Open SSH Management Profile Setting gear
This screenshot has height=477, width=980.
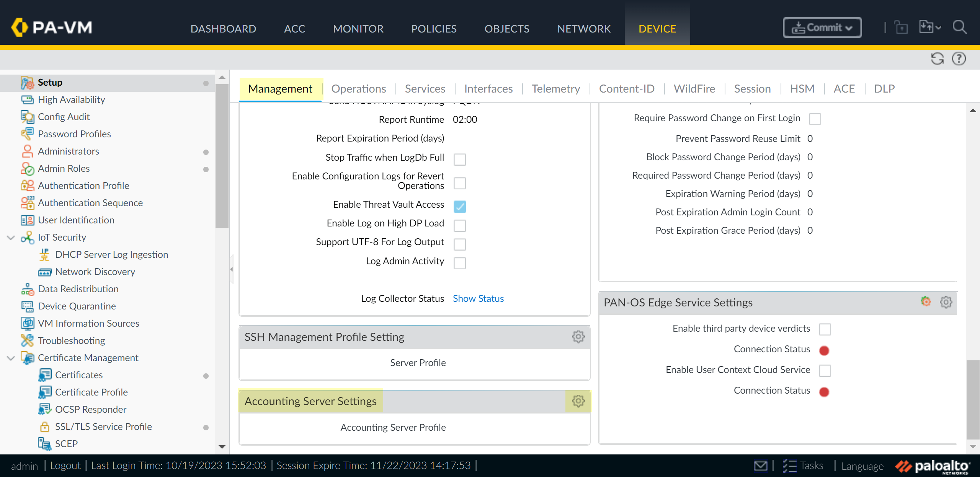578,337
